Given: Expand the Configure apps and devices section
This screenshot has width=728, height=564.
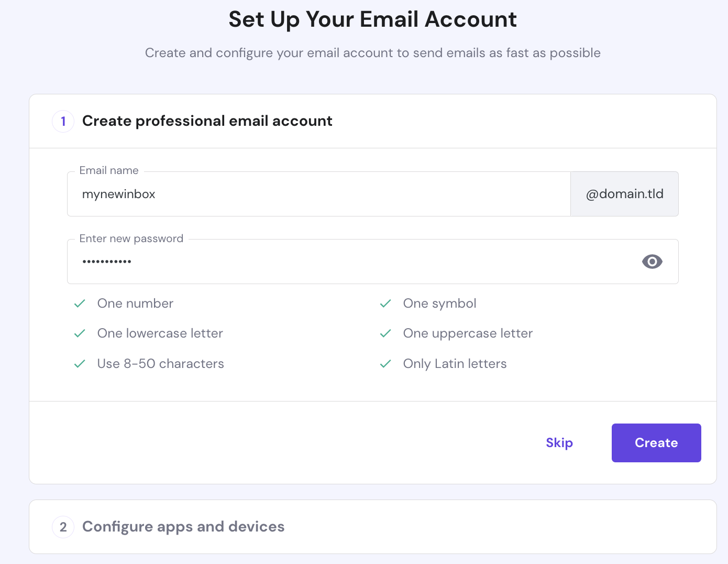Looking at the screenshot, I should [x=183, y=527].
